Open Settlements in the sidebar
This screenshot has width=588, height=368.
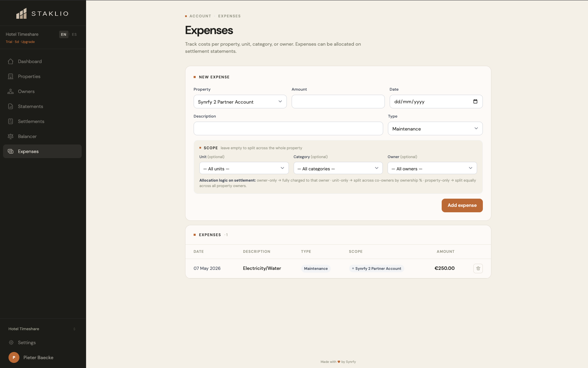click(x=42, y=121)
